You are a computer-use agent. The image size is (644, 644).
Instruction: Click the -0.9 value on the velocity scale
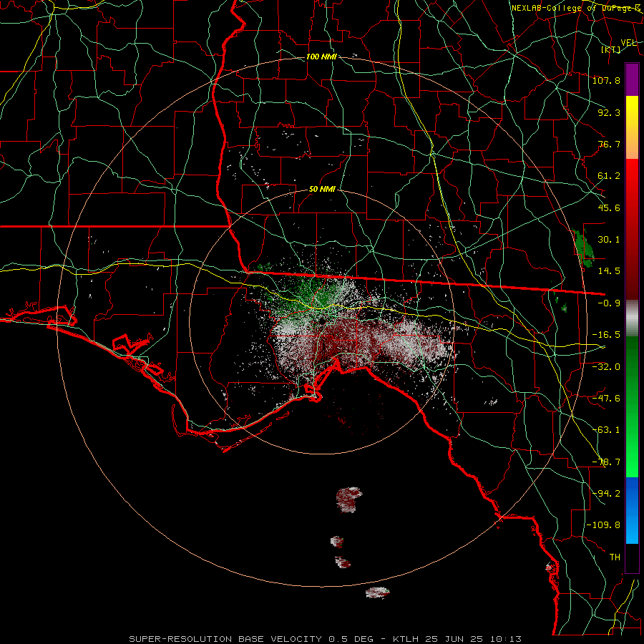point(609,303)
